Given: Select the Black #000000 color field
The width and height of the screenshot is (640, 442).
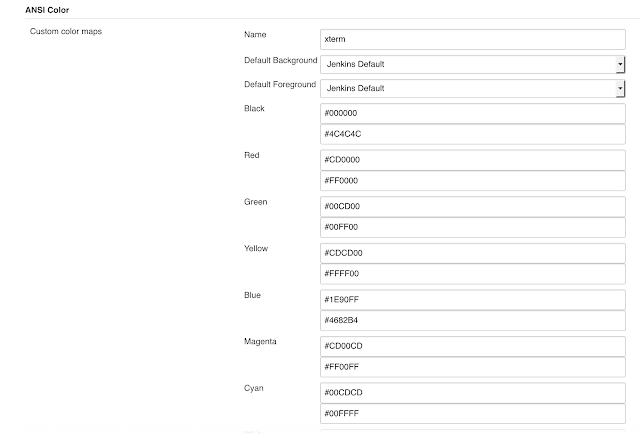Looking at the screenshot, I should (x=473, y=113).
